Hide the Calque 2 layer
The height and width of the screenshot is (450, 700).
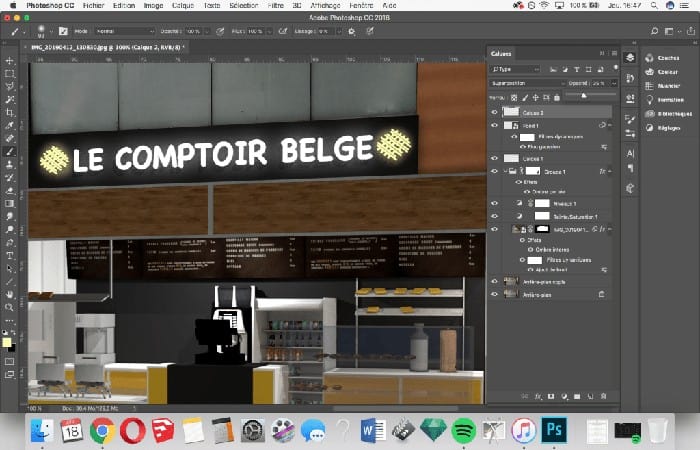coord(494,112)
